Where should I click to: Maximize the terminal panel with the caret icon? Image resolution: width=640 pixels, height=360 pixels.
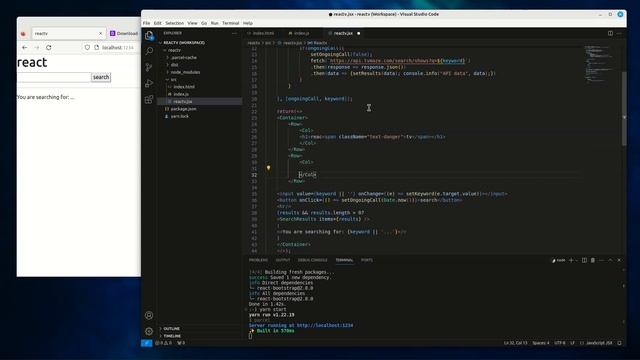point(610,260)
